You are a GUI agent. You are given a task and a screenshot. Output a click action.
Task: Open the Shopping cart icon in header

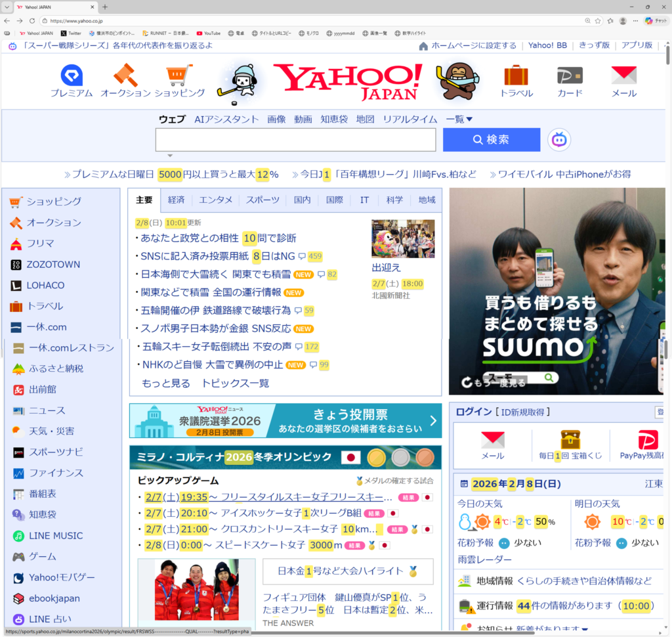179,76
